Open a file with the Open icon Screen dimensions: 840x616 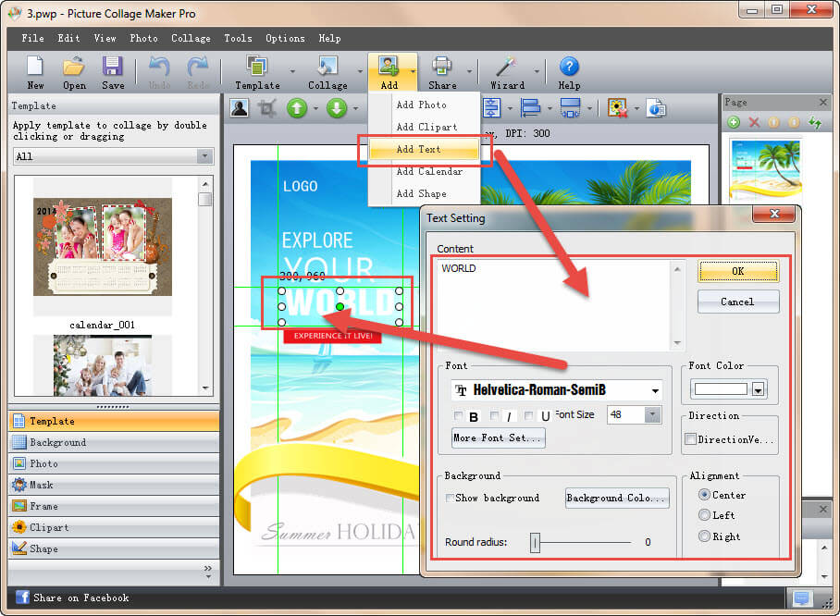coord(74,67)
